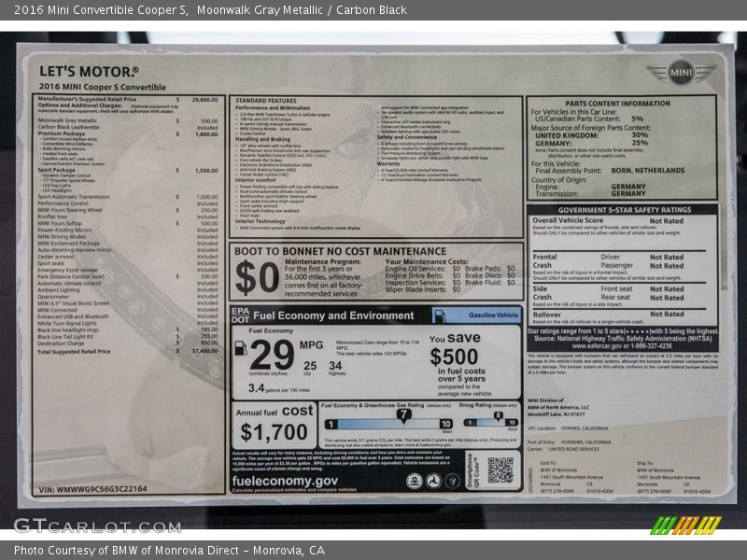747x560 pixels.
Task: Click the 34 highway MPG value
Action: click(x=335, y=366)
